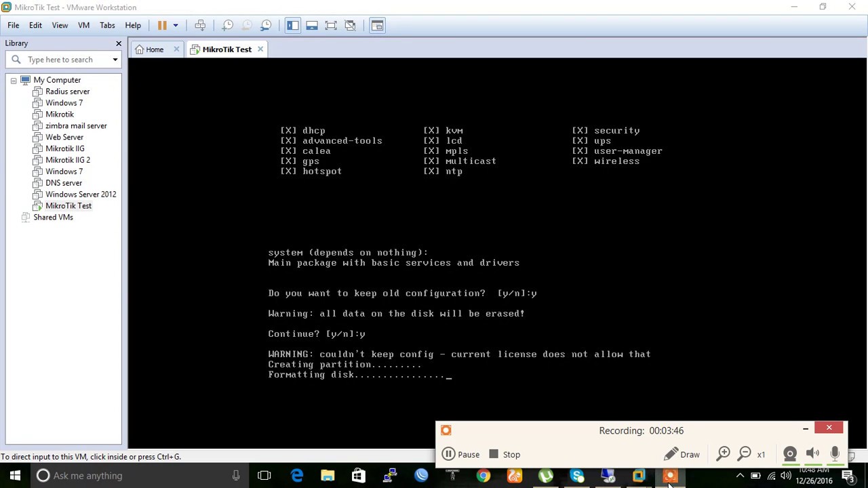Switch to the Home tab
The image size is (868, 488).
(x=155, y=49)
